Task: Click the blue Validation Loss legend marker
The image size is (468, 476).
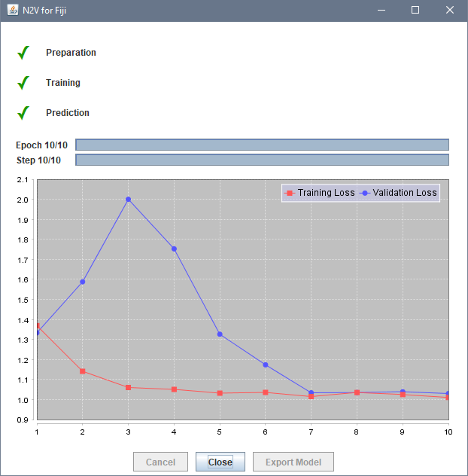Action: pos(365,193)
